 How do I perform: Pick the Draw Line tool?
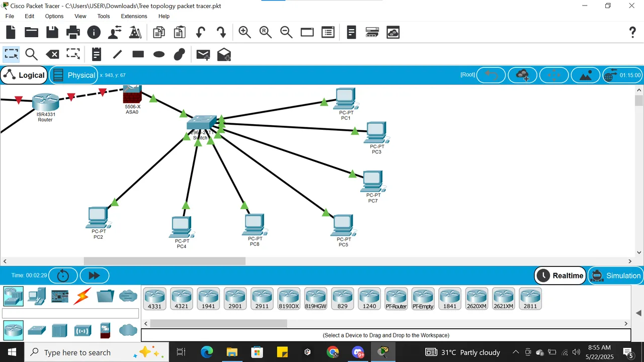pyautogui.click(x=117, y=54)
